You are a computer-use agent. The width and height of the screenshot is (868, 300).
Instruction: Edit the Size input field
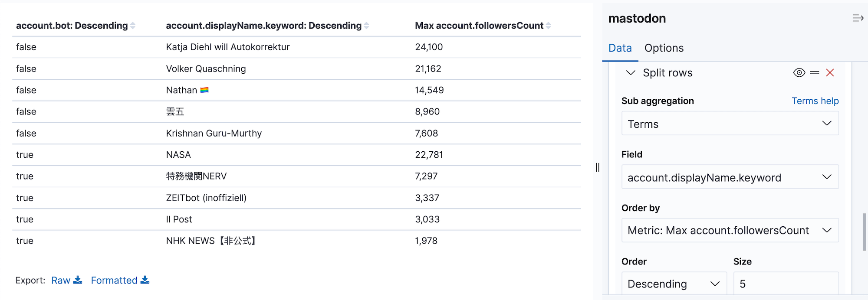[x=786, y=284]
